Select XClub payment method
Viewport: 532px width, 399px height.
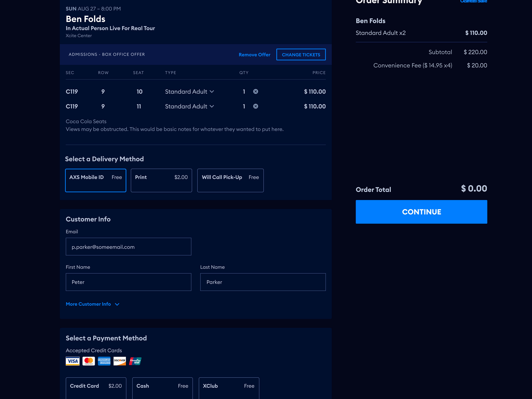tap(229, 388)
